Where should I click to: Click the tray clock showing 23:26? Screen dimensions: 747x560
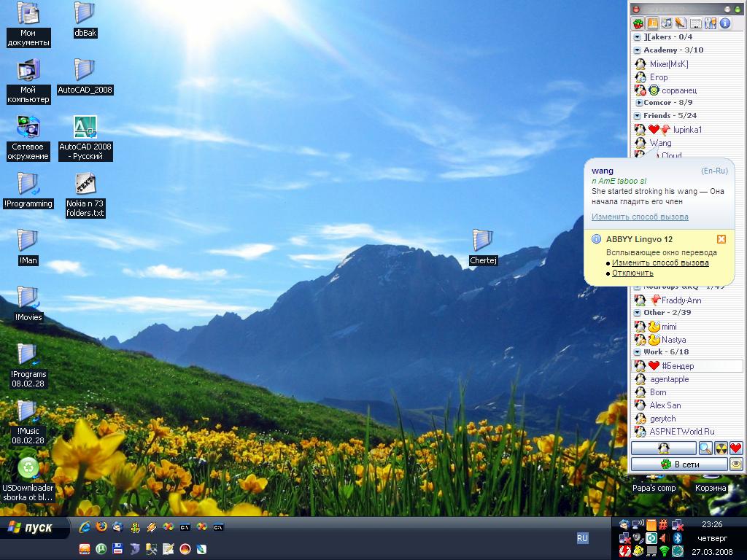tap(712, 525)
